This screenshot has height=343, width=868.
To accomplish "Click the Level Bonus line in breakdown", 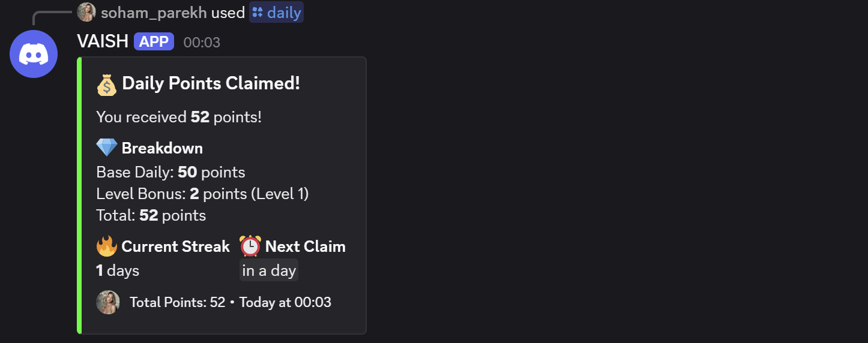I will click(x=202, y=194).
